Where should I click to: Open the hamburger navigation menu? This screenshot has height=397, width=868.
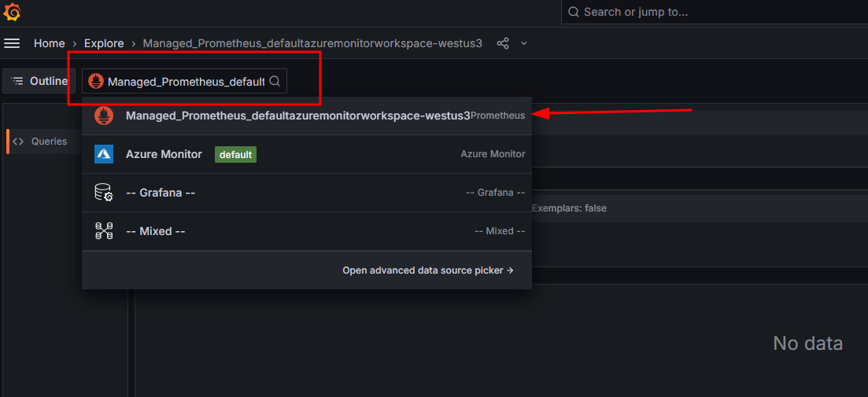12,43
